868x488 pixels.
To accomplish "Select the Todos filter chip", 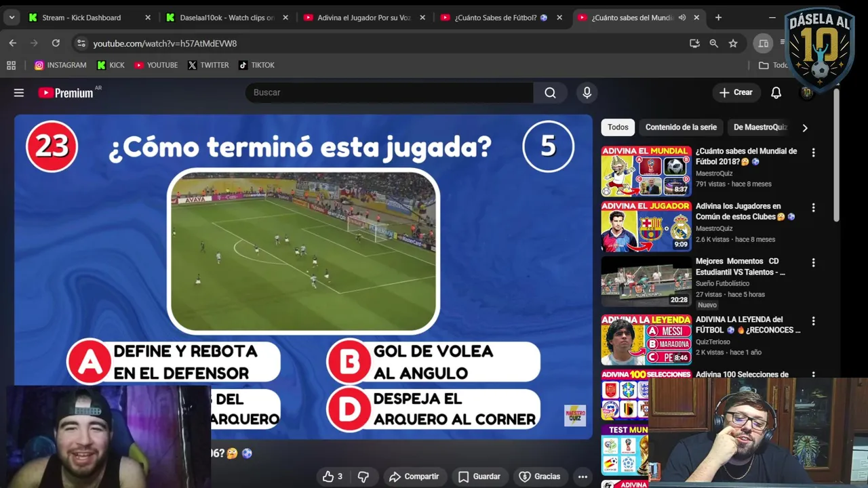I will click(618, 127).
